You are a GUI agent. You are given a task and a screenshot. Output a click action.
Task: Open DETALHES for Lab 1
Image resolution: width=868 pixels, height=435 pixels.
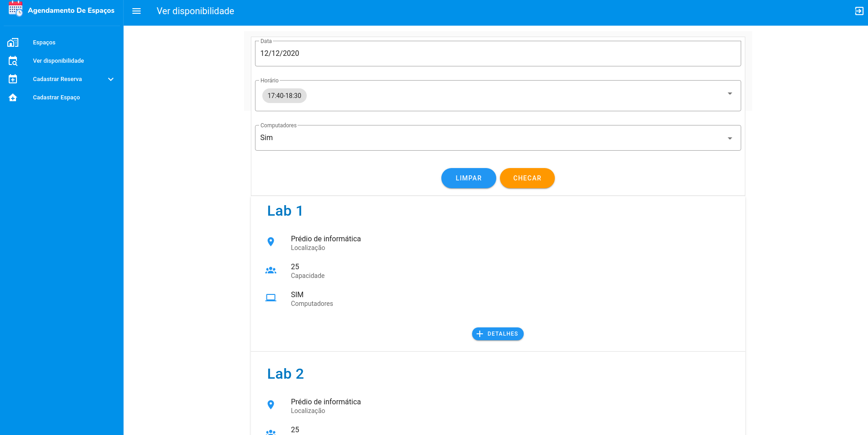498,334
